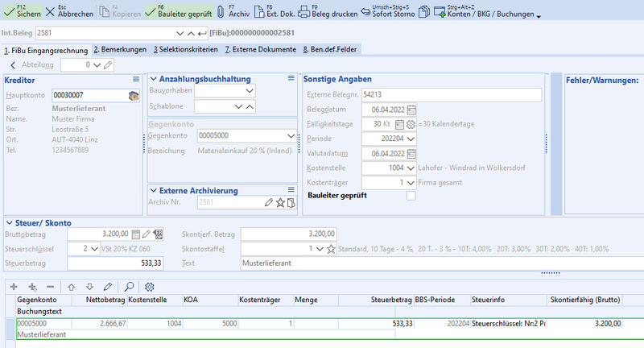Click the magnifier search icon above grid
This screenshot has height=348, width=644.
(128, 287)
